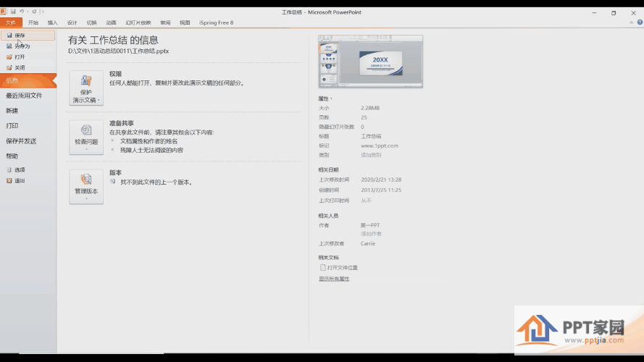This screenshot has height=362, width=644.
Task: Click the Exit (退出) icon
Action: click(x=9, y=180)
